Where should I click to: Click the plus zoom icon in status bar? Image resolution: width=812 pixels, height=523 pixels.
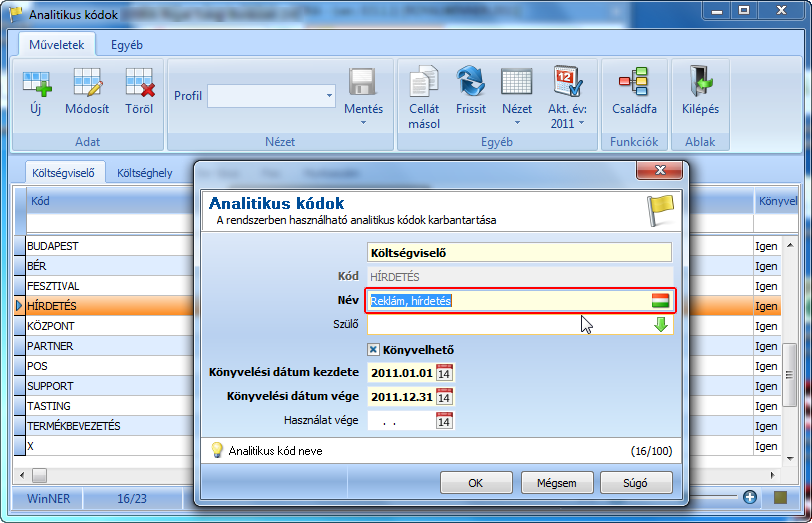pos(749,497)
